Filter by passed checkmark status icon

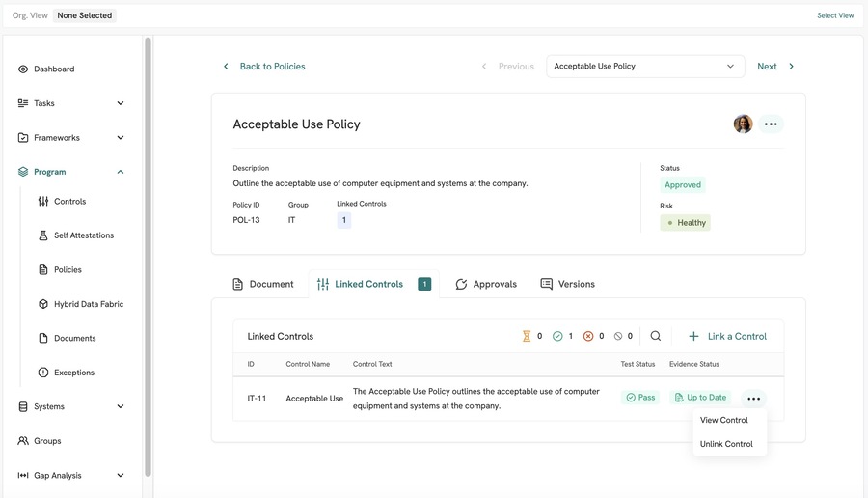[x=557, y=336]
